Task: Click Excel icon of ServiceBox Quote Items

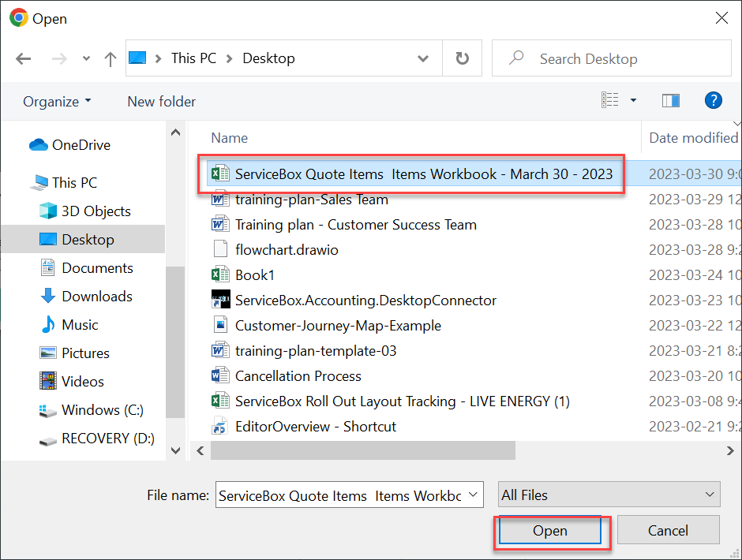Action: coord(220,174)
